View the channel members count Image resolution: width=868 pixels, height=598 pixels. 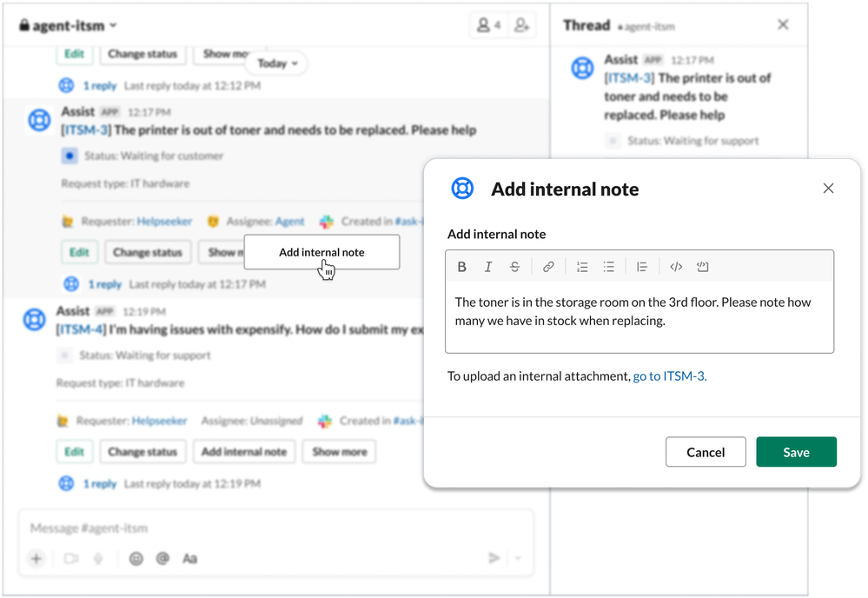click(x=489, y=25)
